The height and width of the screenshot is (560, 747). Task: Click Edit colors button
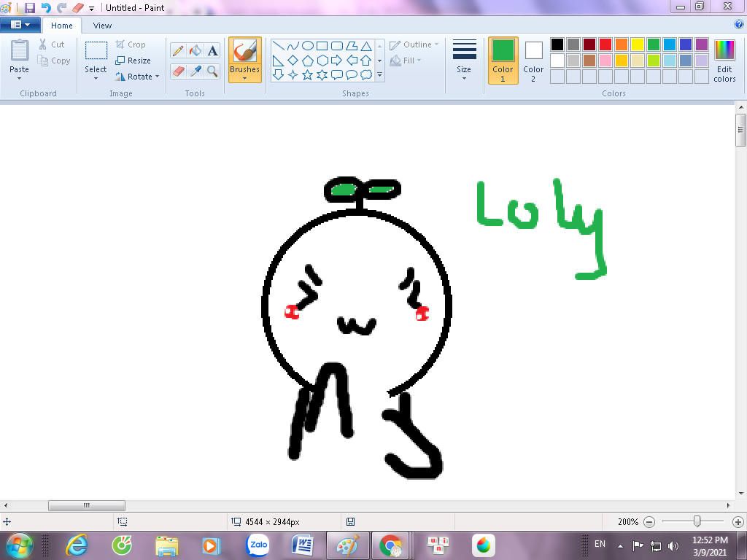724,61
